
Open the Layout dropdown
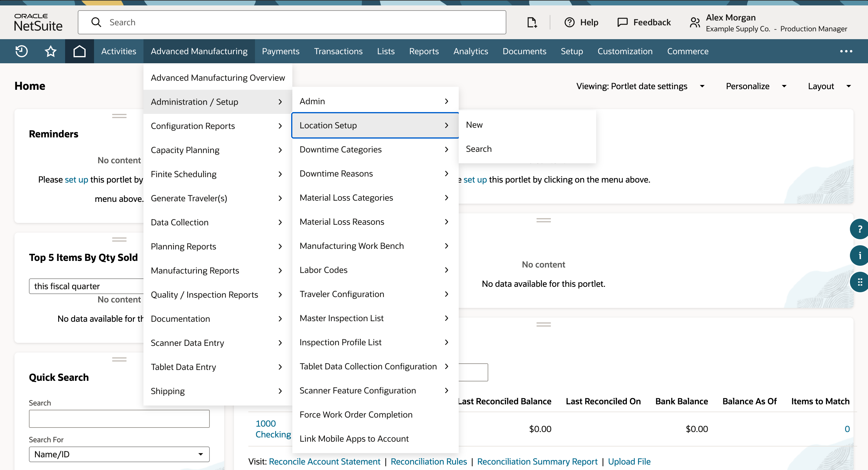[830, 86]
